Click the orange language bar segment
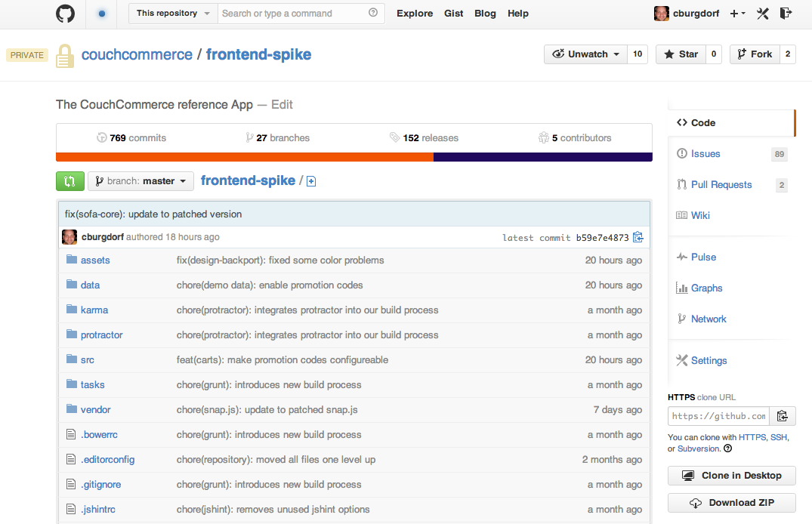 pos(245,157)
